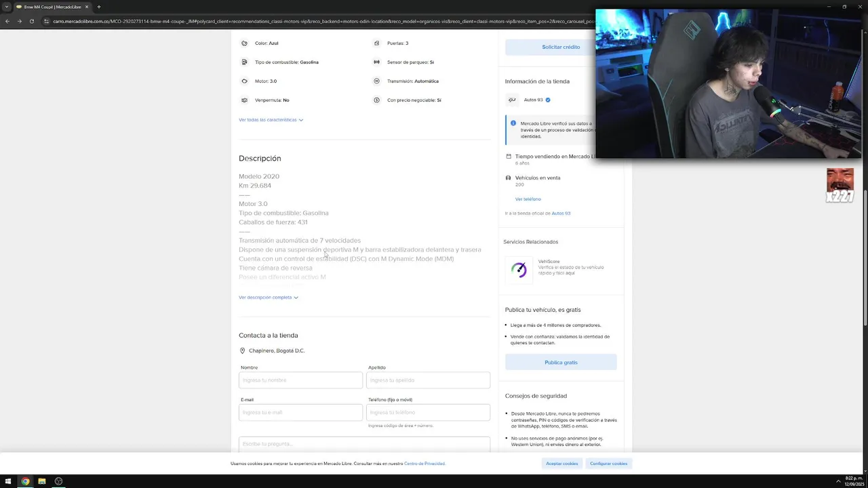Click the Chrome icon in the taskbar
The width and height of the screenshot is (868, 488).
(25, 481)
